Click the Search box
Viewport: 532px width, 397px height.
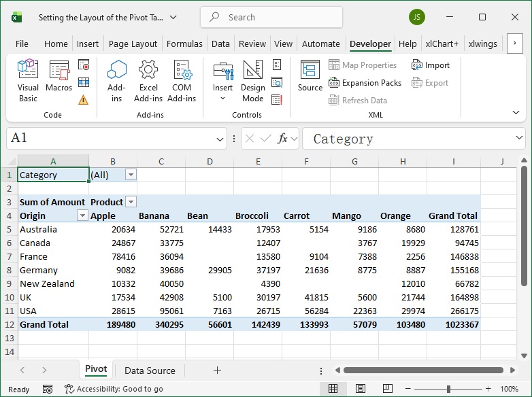[271, 17]
